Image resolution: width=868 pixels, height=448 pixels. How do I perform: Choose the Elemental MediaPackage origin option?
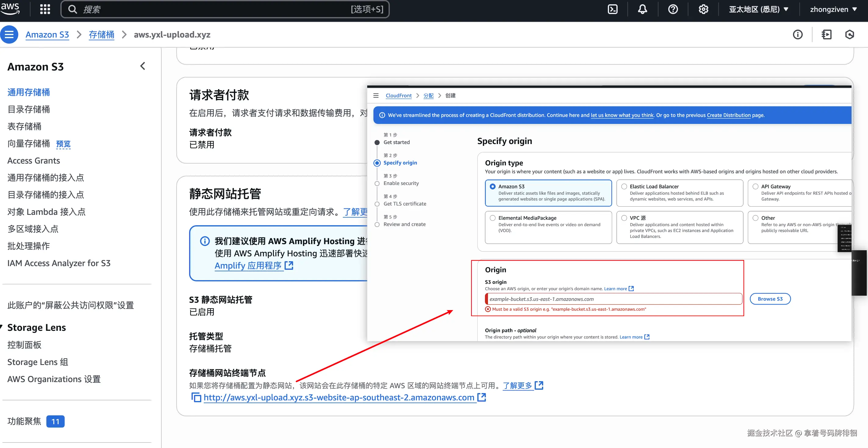point(493,218)
